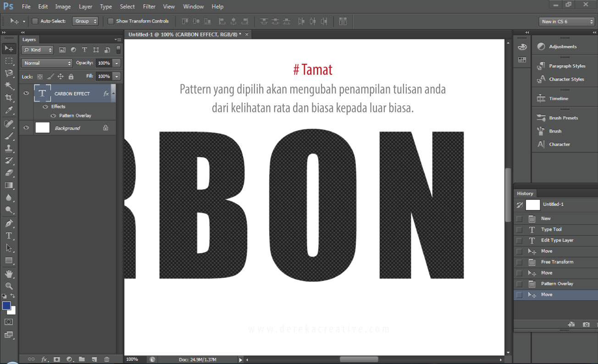Image resolution: width=598 pixels, height=364 pixels.
Task: Select the Eyedropper tool
Action: 9,110
